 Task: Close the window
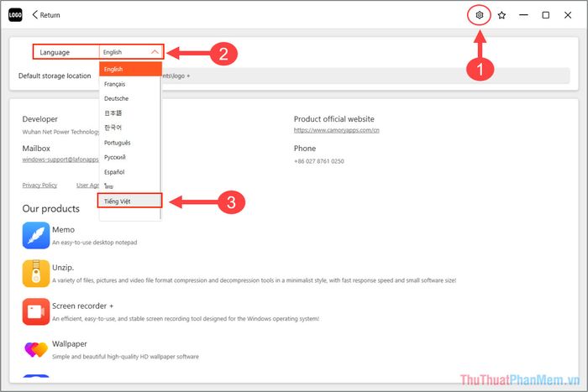[x=568, y=15]
